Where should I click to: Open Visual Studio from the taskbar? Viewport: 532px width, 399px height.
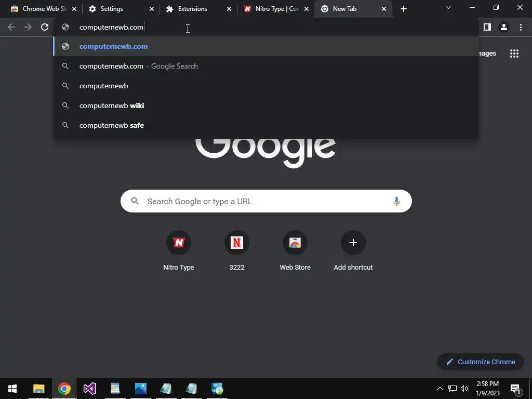[89, 389]
